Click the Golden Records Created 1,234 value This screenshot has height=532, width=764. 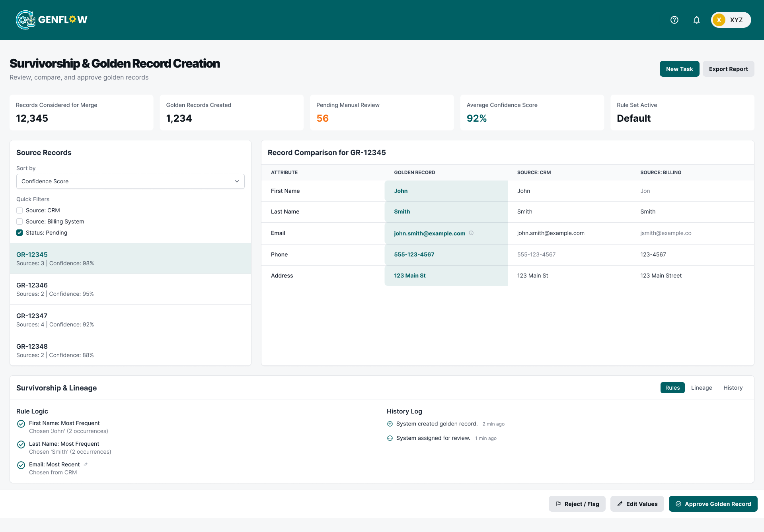tap(179, 118)
